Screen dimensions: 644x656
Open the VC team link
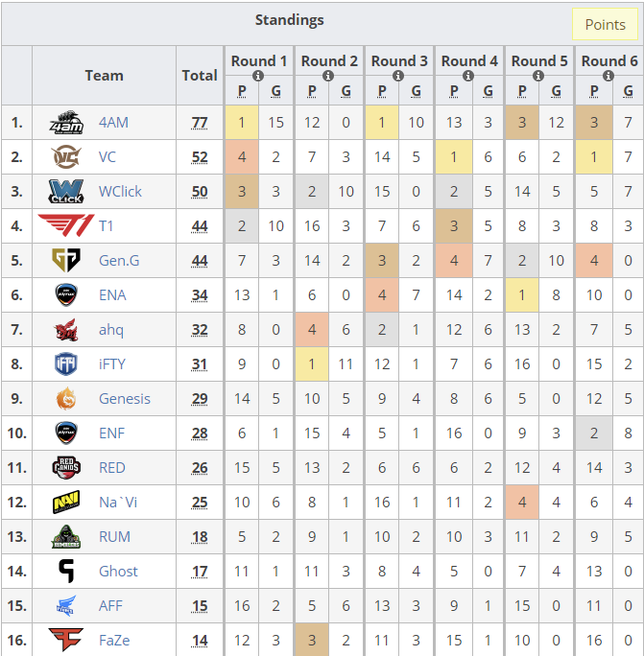[x=107, y=157]
